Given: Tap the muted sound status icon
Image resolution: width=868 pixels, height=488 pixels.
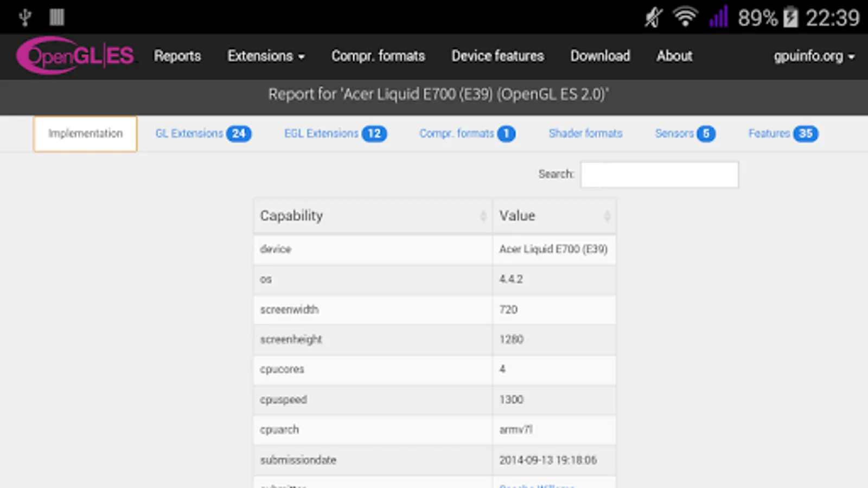Looking at the screenshot, I should 654,17.
